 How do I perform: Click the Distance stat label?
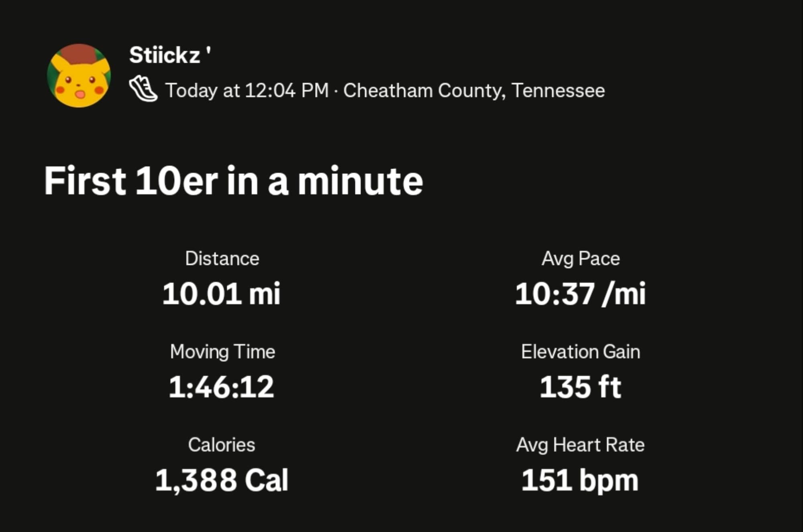222,259
